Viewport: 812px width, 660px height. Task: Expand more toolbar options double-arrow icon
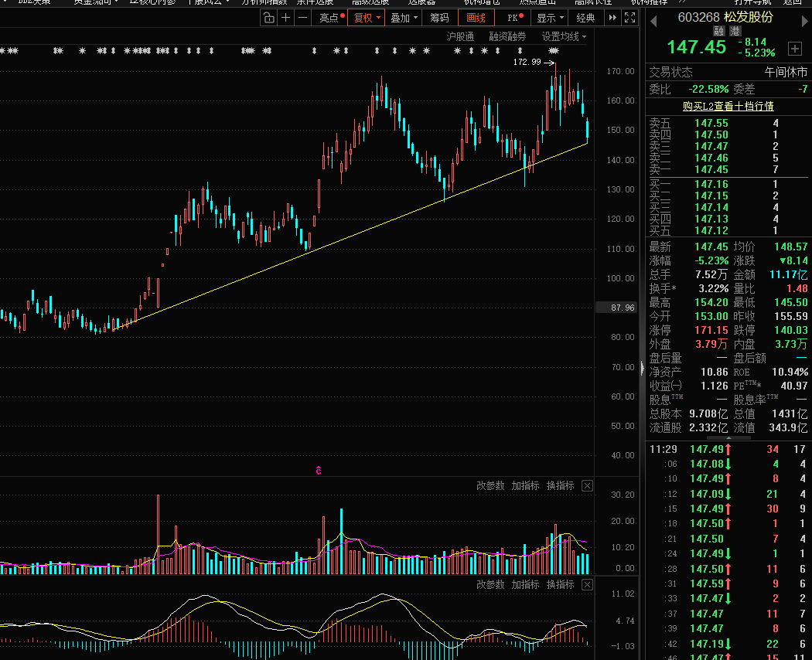click(612, 18)
